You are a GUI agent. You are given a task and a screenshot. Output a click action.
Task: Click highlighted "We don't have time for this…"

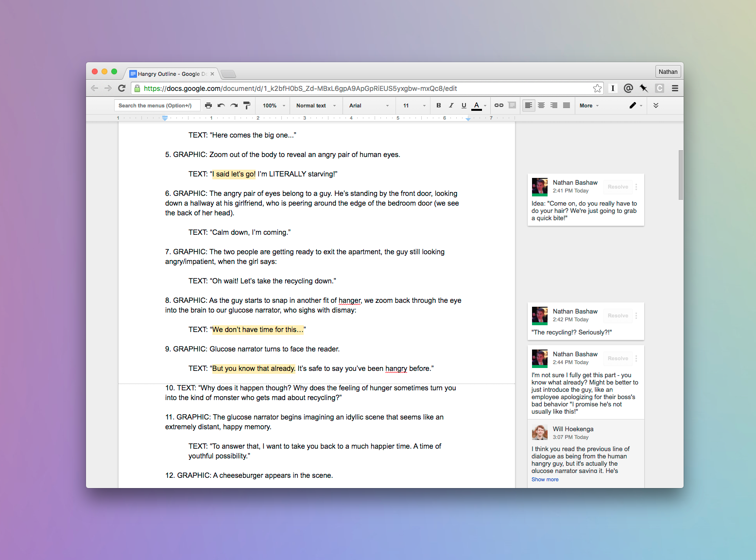pos(258,330)
